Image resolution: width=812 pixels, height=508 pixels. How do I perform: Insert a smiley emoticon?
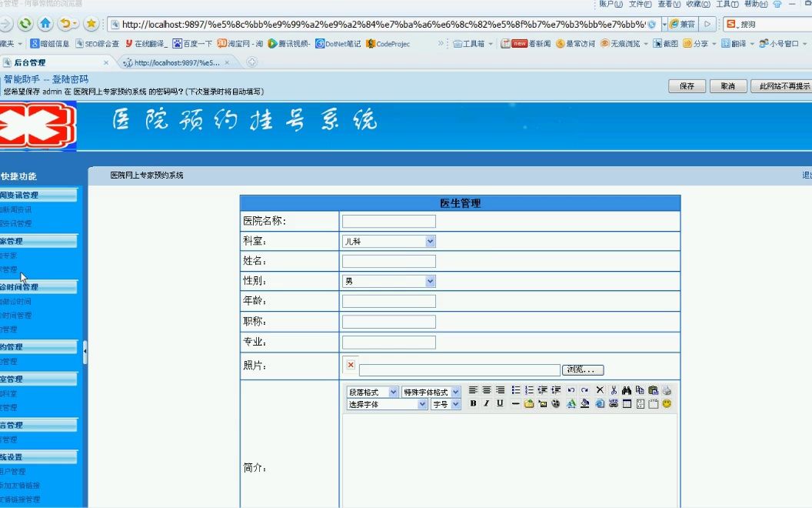coord(667,403)
